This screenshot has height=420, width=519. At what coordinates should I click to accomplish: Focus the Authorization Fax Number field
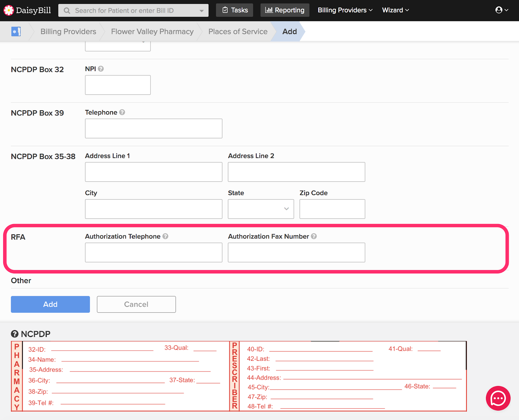[x=296, y=252]
